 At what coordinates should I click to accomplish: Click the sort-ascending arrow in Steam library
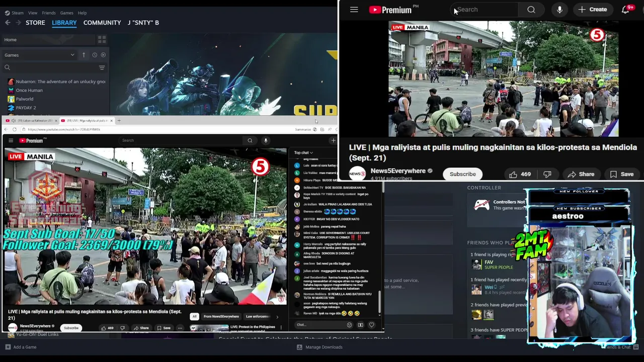pos(84,55)
